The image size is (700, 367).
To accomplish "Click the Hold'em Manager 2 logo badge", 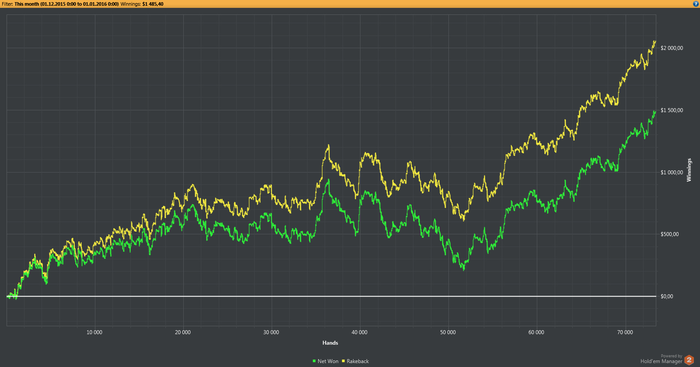I will 689,359.
